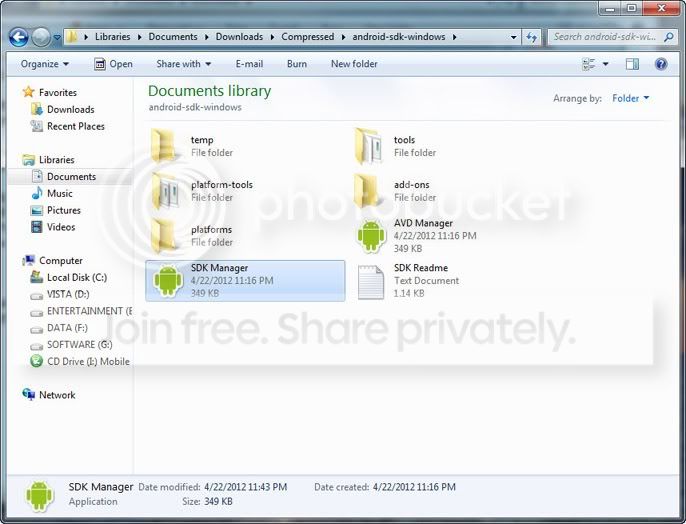Click the New folder button

click(354, 64)
